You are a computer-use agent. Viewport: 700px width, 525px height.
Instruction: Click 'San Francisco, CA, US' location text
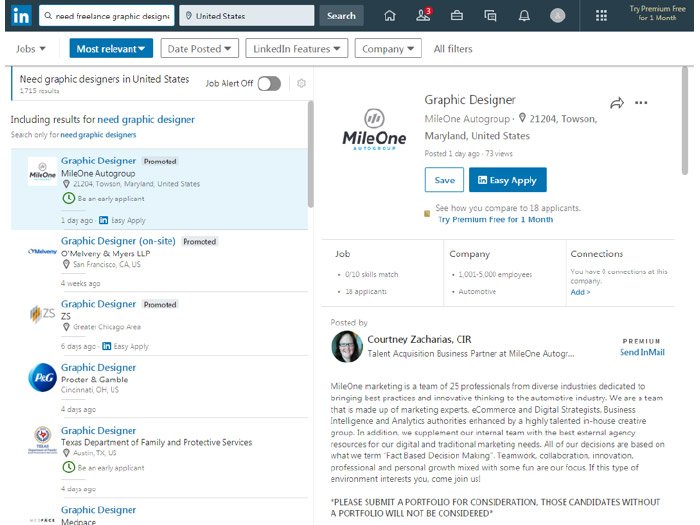107,264
